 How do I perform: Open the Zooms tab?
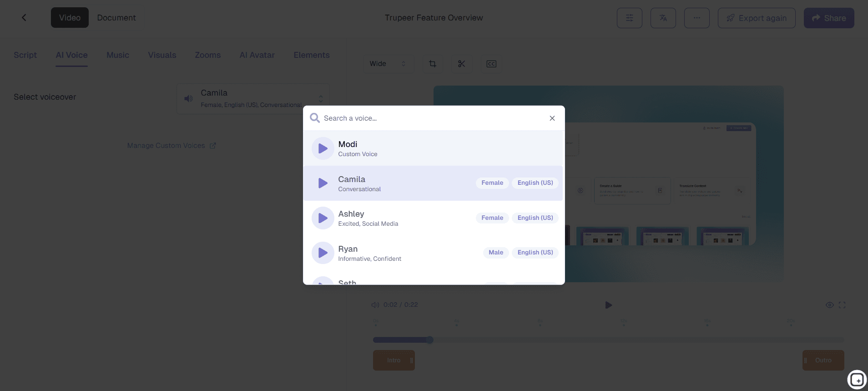tap(208, 55)
